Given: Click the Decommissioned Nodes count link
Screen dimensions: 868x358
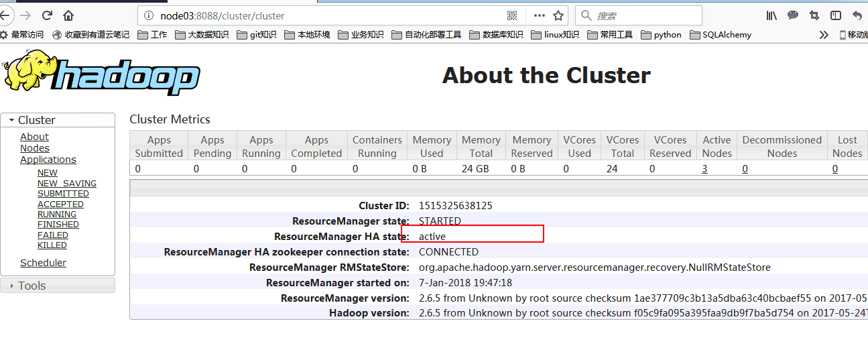Looking at the screenshot, I should [745, 169].
